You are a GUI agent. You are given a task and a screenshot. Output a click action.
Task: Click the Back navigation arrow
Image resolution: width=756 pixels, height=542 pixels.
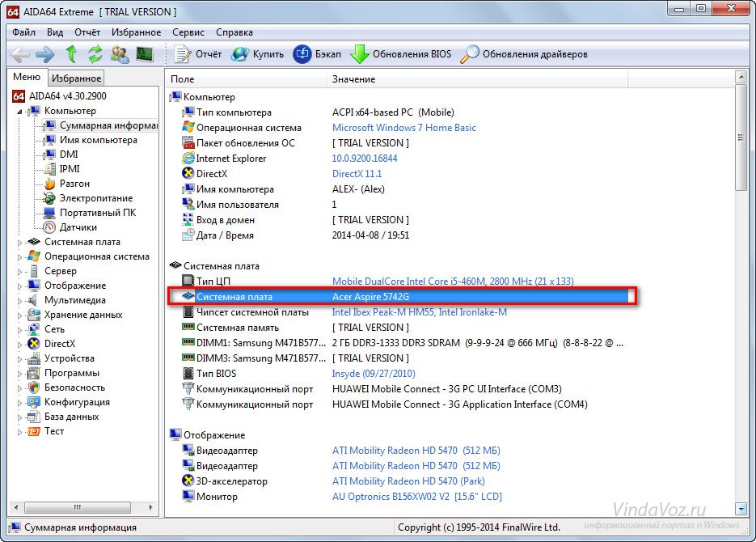[20, 54]
